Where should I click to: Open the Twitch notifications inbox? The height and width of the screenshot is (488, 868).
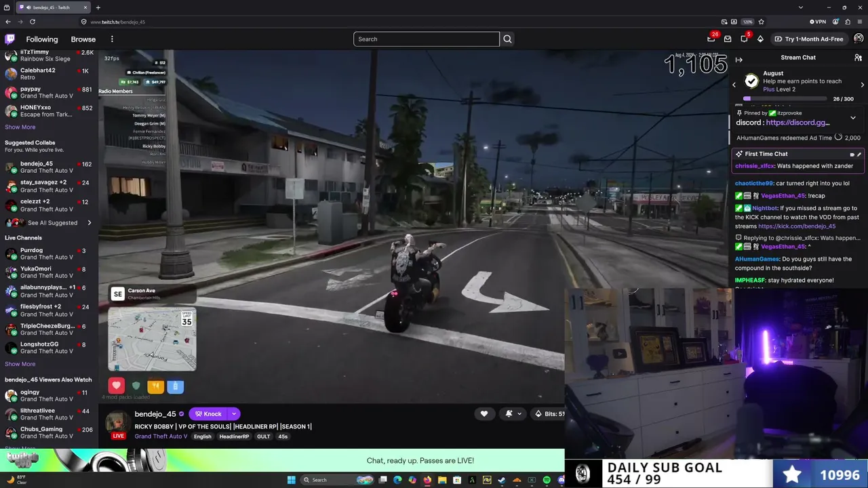point(728,39)
